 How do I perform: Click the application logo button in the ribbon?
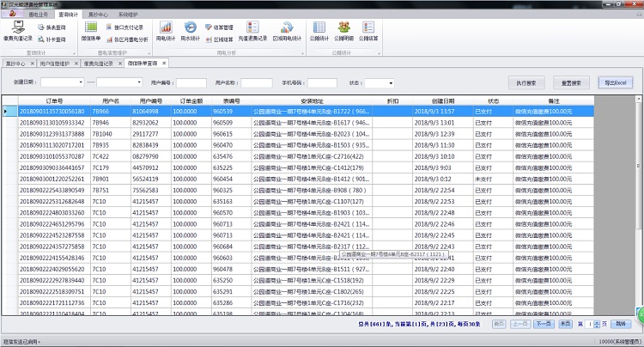click(12, 14)
